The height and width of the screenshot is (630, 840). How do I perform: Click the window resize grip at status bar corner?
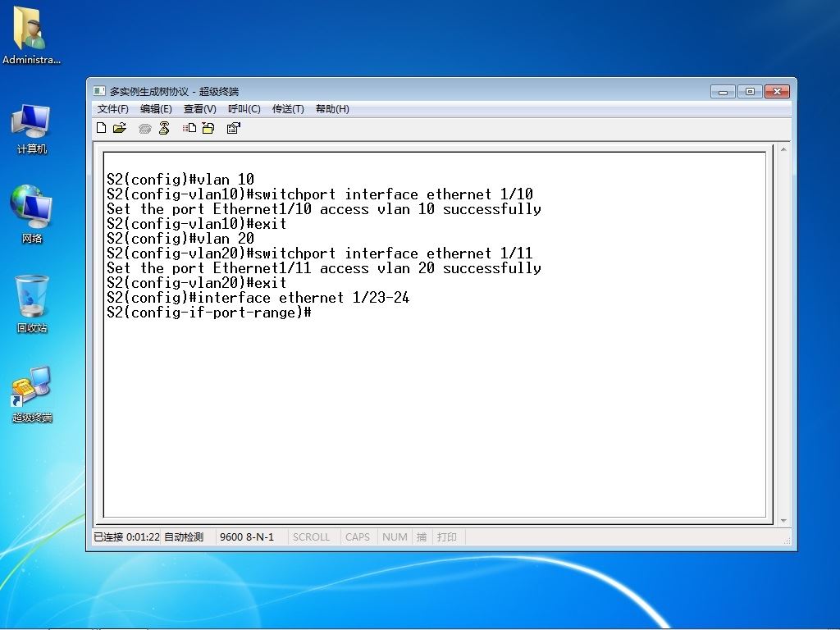coord(787,541)
